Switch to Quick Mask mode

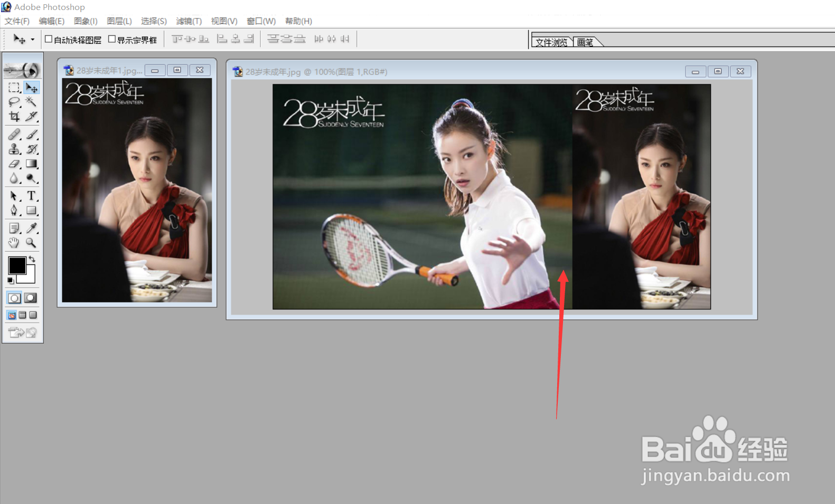tap(31, 298)
